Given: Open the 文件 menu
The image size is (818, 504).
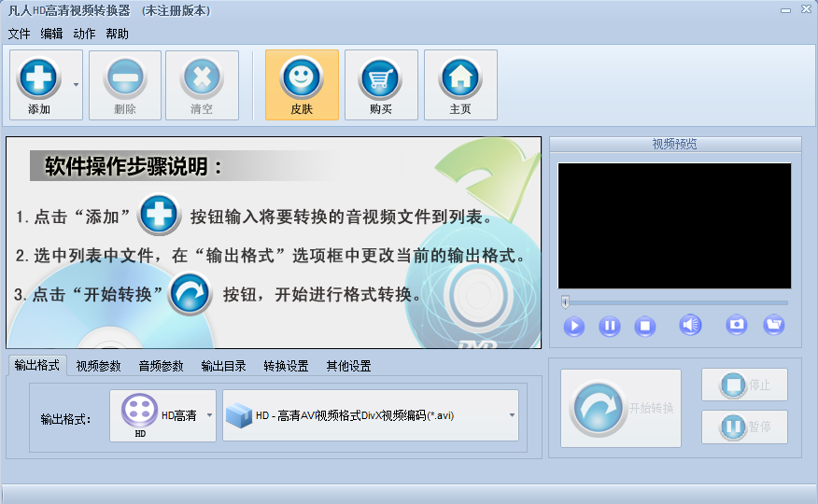Looking at the screenshot, I should tap(19, 34).
